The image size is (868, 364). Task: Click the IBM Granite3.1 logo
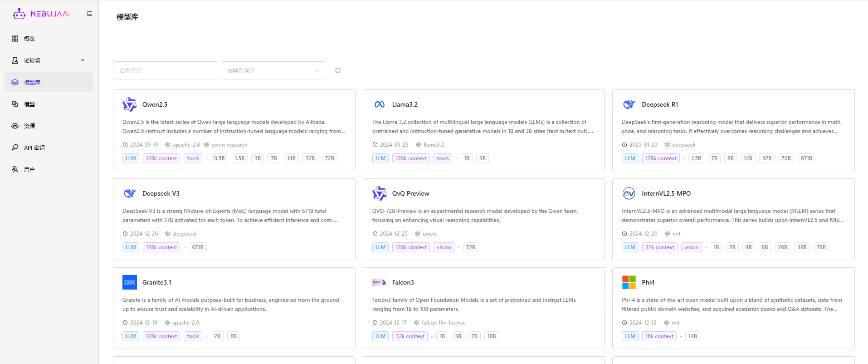pyautogui.click(x=130, y=282)
